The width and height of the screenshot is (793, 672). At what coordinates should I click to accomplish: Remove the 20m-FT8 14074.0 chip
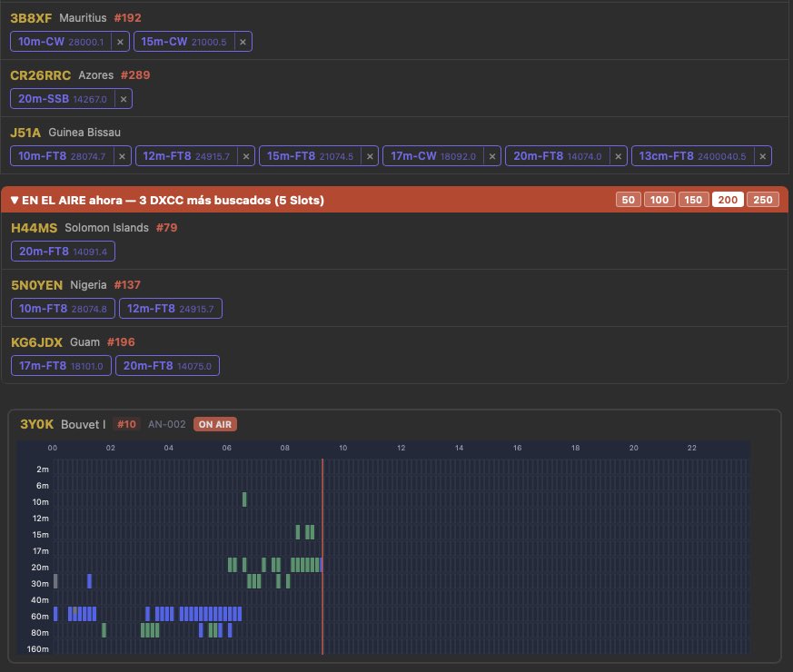618,156
